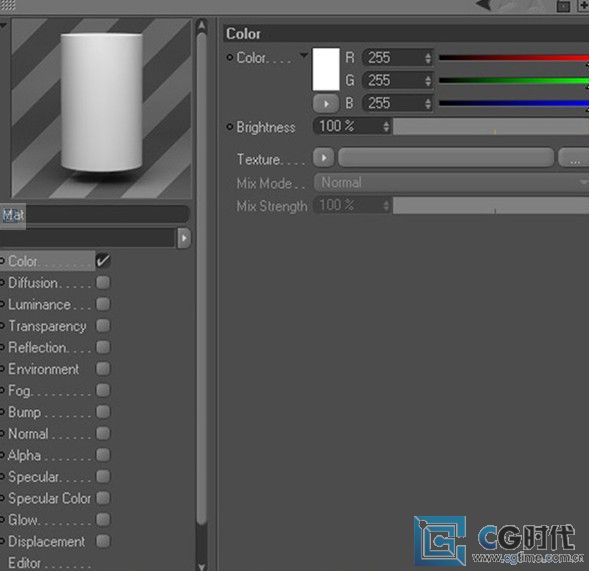Select the Environment channel label
Image resolution: width=589 pixels, height=571 pixels.
[x=44, y=369]
